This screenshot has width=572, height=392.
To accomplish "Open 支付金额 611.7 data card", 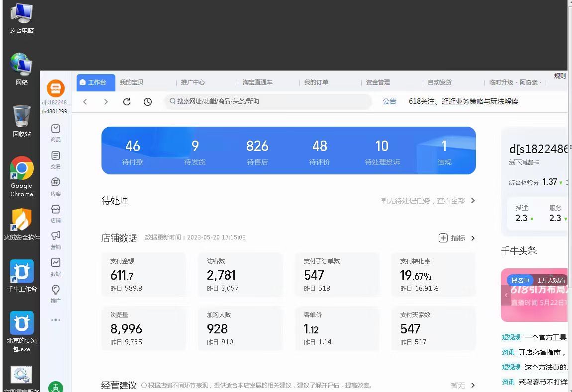I will pyautogui.click(x=144, y=275).
